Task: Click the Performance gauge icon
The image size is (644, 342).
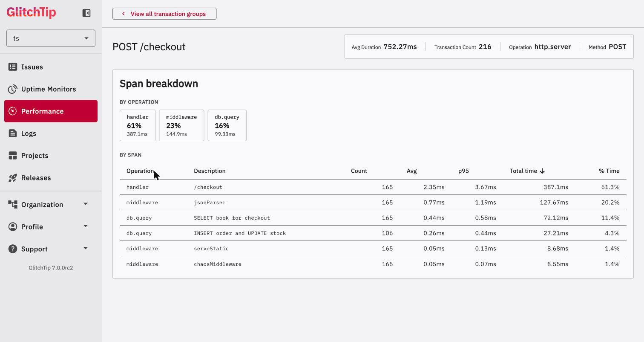Action: tap(13, 111)
